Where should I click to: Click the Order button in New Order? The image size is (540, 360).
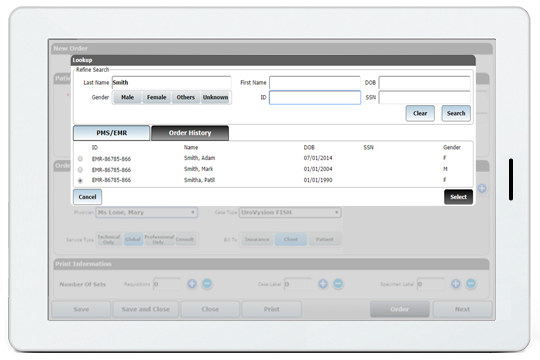(399, 309)
